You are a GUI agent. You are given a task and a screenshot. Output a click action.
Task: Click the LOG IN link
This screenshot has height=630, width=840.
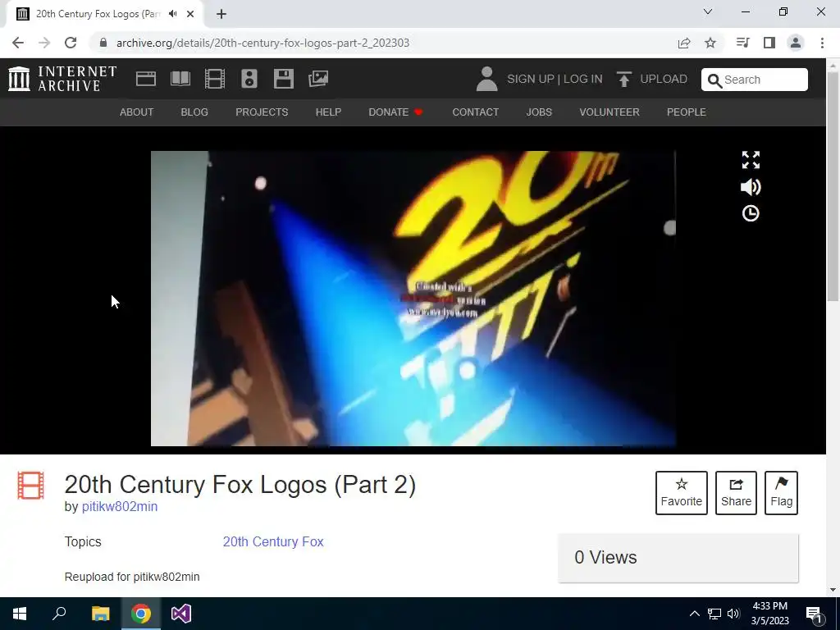(x=583, y=79)
